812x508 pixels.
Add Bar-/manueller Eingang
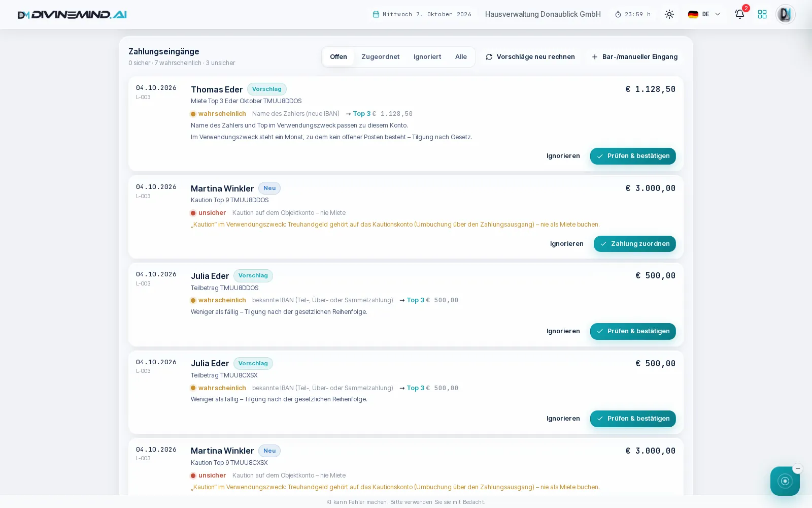point(634,57)
